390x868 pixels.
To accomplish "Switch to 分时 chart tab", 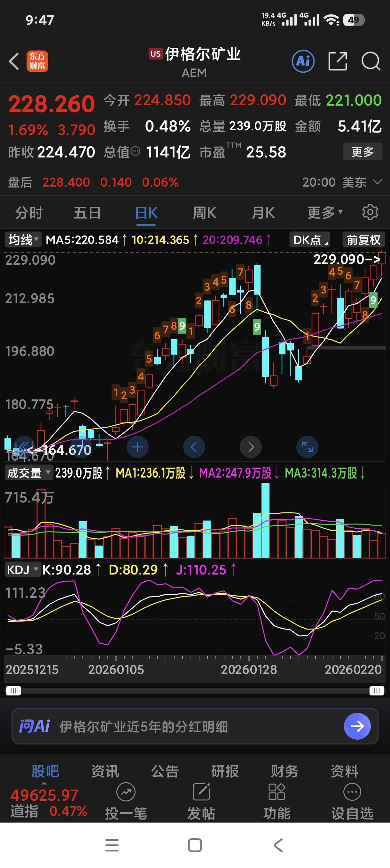I will pos(29,213).
